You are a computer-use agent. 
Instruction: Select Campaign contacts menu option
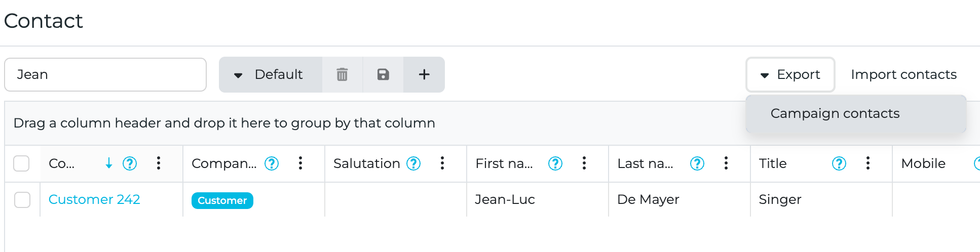pos(835,113)
